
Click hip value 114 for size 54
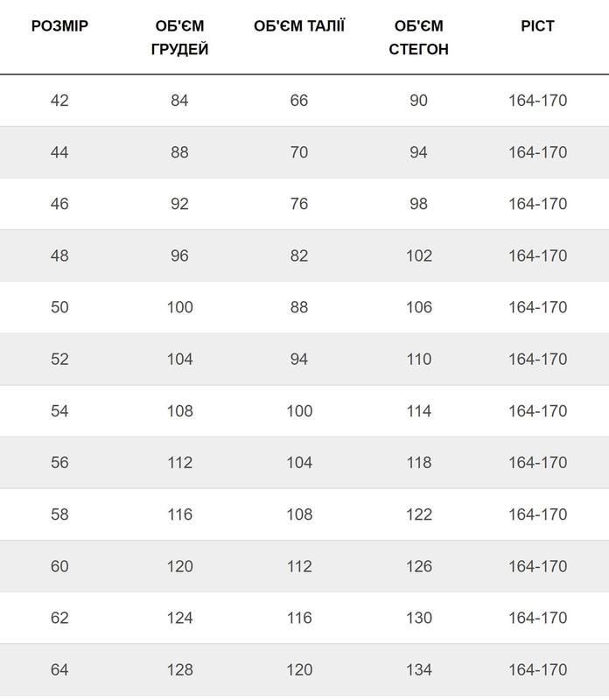point(418,410)
